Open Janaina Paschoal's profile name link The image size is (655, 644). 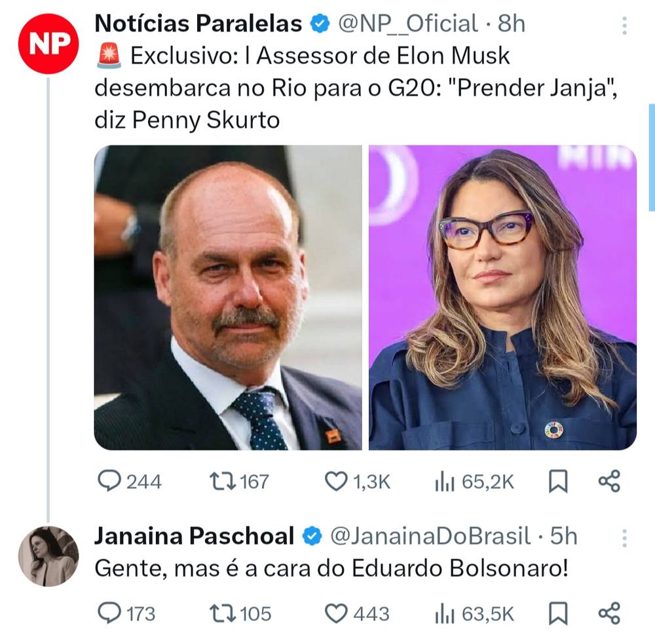195,536
